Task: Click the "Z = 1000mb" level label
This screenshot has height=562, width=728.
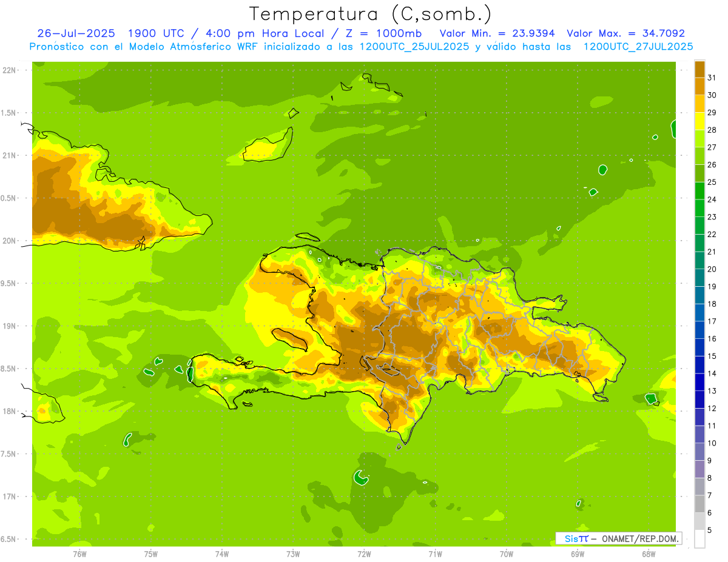Action: [x=384, y=33]
